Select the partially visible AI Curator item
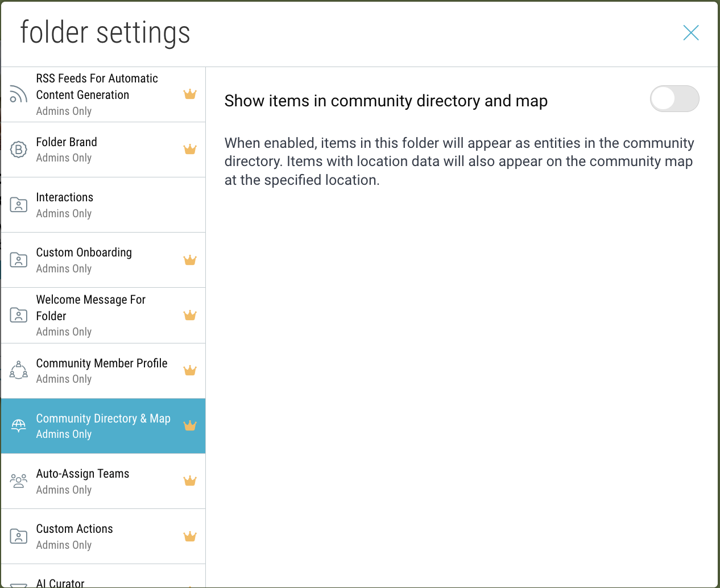 tap(103, 576)
